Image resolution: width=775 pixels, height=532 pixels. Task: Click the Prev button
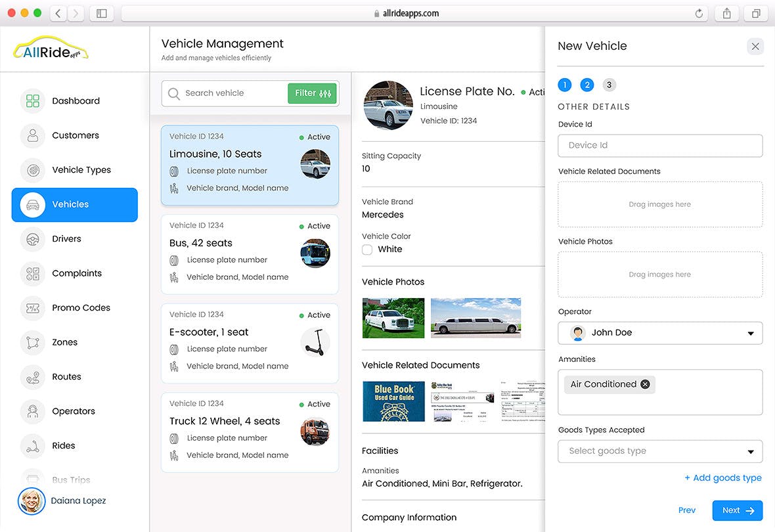pos(686,510)
